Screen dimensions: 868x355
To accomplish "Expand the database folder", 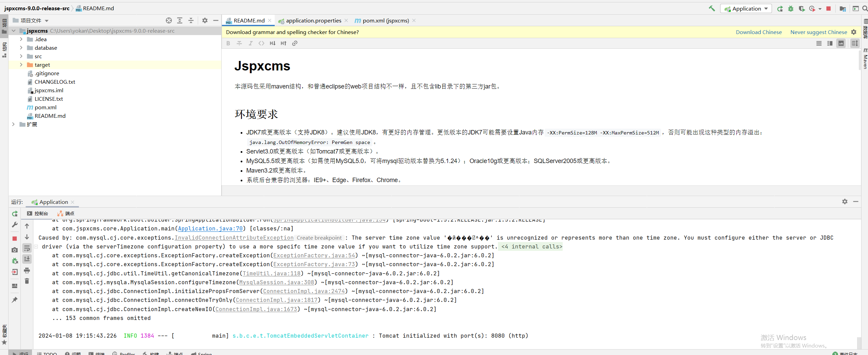I will [x=21, y=48].
